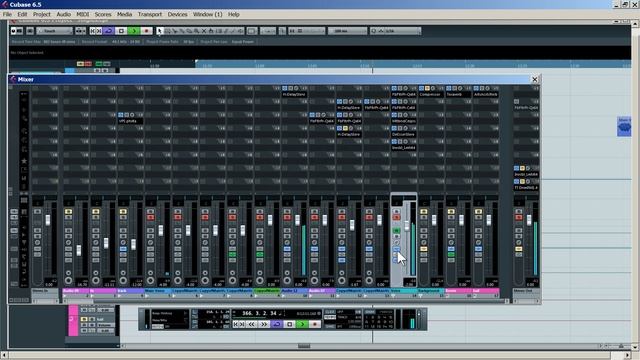
Task: Click the Stereo Out fader handle
Action: click(529, 220)
